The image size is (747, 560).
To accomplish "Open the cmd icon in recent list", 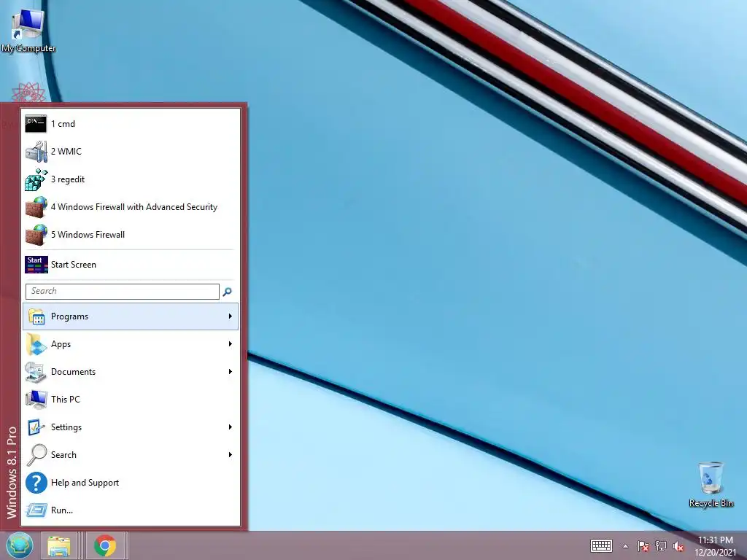I will (36, 124).
